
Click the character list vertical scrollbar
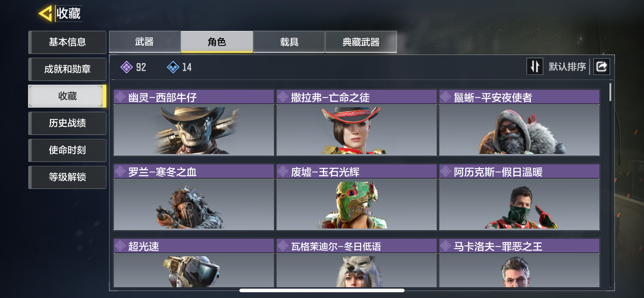click(610, 92)
